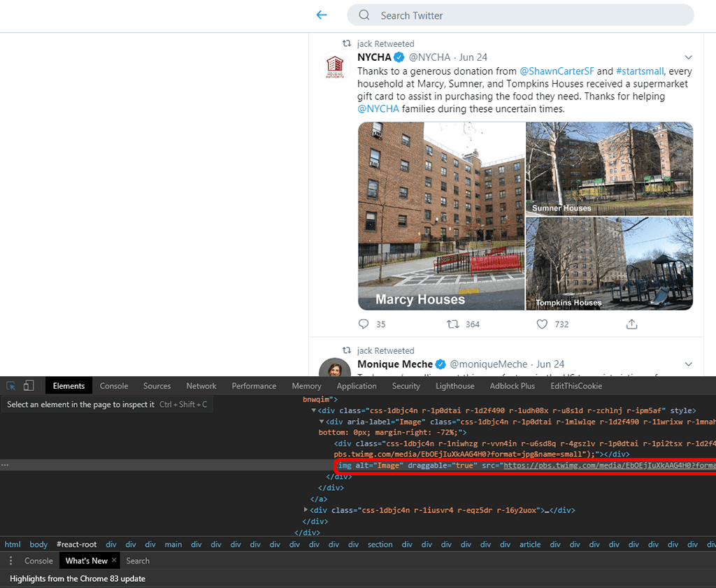
Task: Like the tweet with 732 likes
Action: click(x=542, y=324)
